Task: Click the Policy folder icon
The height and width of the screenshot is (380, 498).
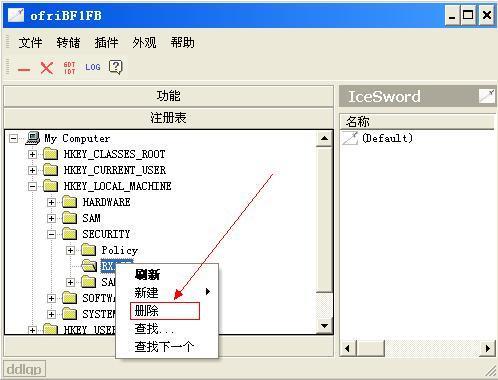Action: (89, 250)
